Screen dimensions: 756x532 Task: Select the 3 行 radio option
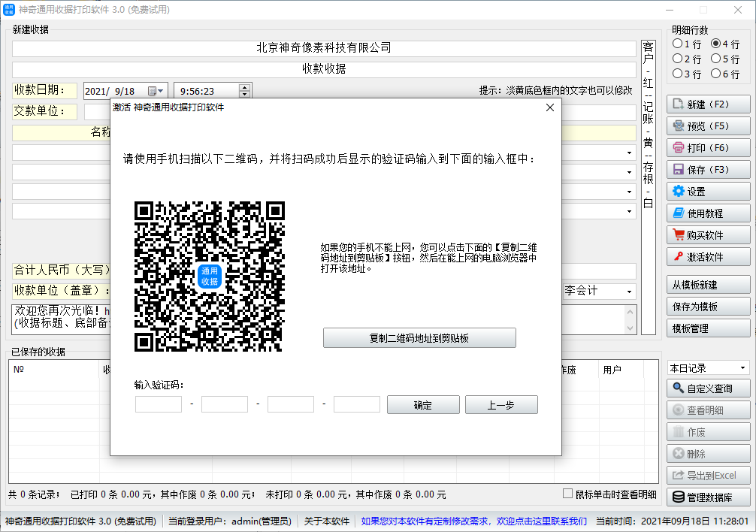tap(677, 74)
